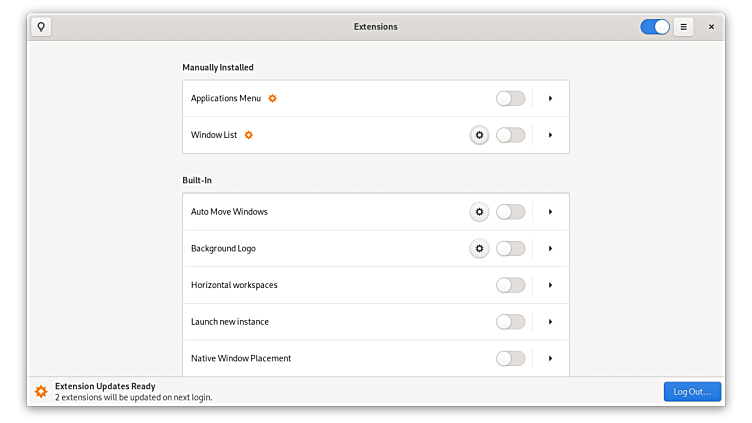
Task: Enable the Window List extension
Action: pyautogui.click(x=510, y=135)
